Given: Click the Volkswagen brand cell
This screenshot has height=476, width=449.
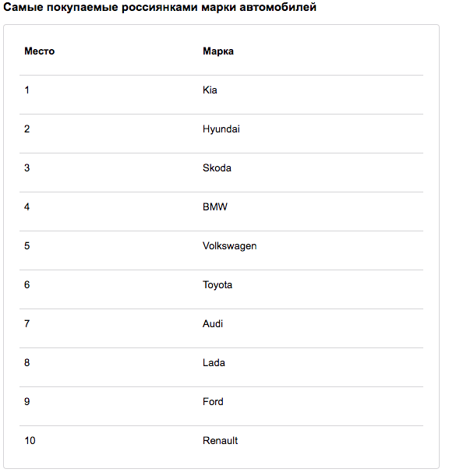Looking at the screenshot, I should coord(230,246).
